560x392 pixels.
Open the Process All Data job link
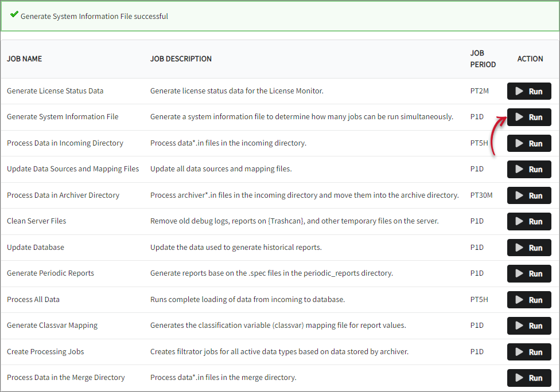pyautogui.click(x=32, y=299)
